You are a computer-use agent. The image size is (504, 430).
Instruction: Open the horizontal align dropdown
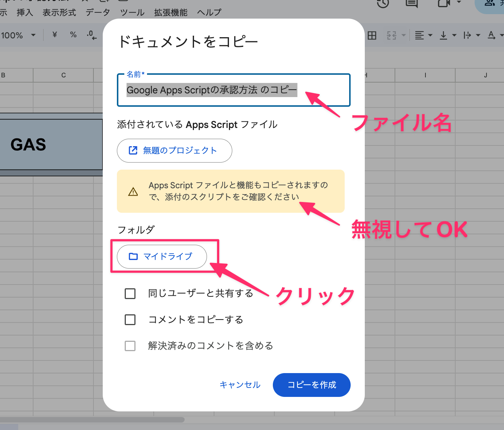(x=424, y=35)
